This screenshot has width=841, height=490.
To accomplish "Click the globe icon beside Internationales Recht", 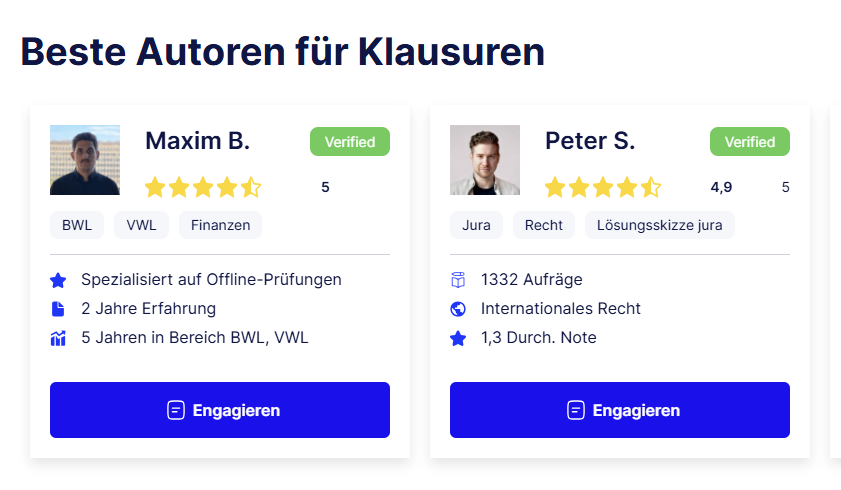I will tap(458, 309).
